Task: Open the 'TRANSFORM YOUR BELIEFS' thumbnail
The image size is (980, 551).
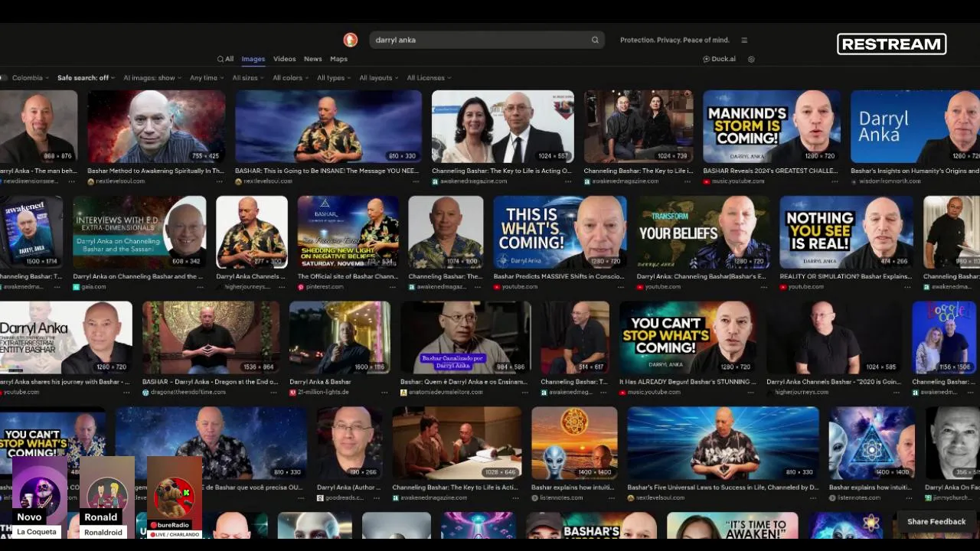Action: (x=704, y=233)
